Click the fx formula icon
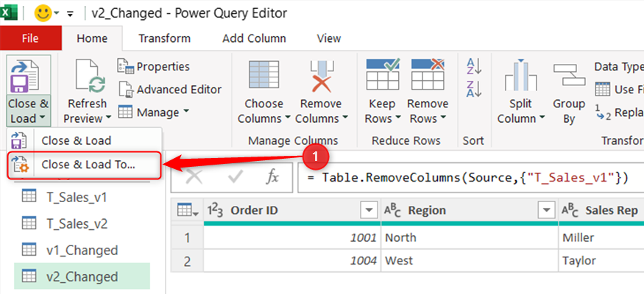The width and height of the screenshot is (644, 294). click(272, 178)
